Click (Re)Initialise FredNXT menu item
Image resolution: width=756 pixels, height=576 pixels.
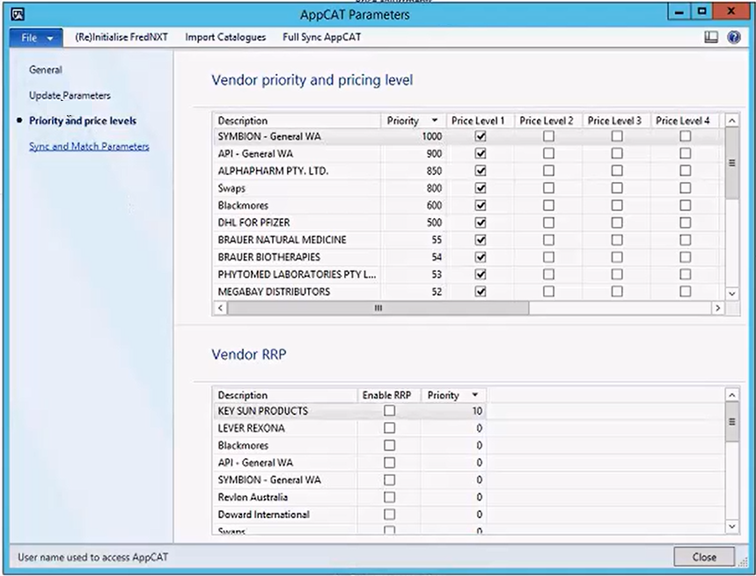pos(122,37)
